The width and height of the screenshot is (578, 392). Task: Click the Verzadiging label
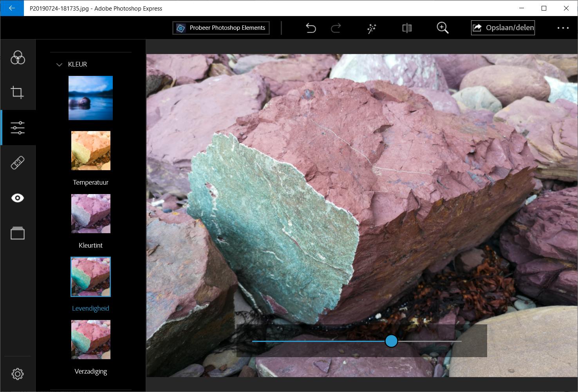(90, 371)
